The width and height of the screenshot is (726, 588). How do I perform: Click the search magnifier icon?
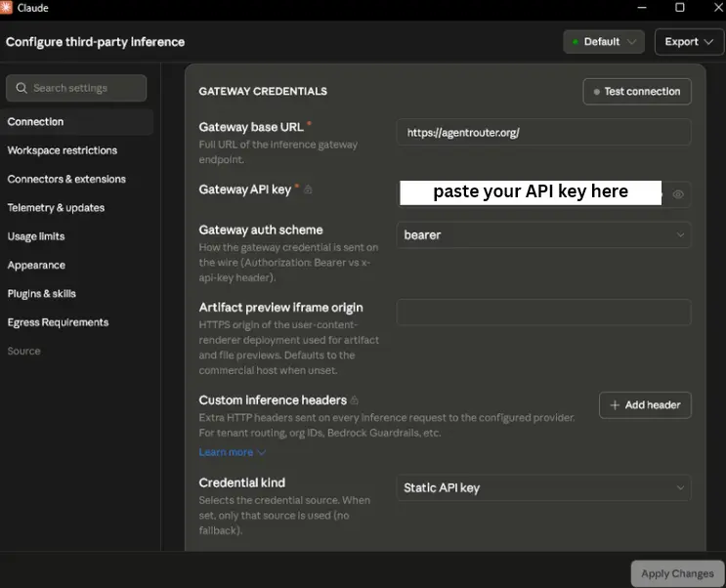coord(21,88)
